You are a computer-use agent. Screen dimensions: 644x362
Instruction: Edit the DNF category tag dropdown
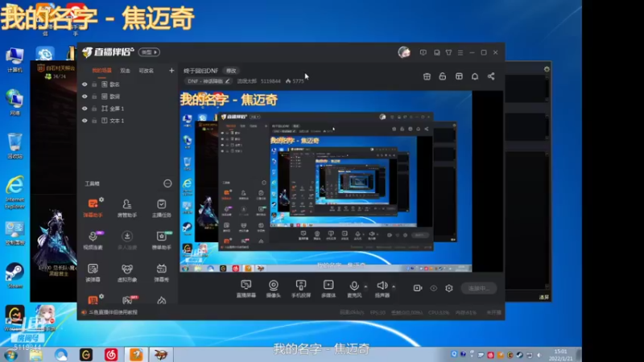tap(208, 81)
